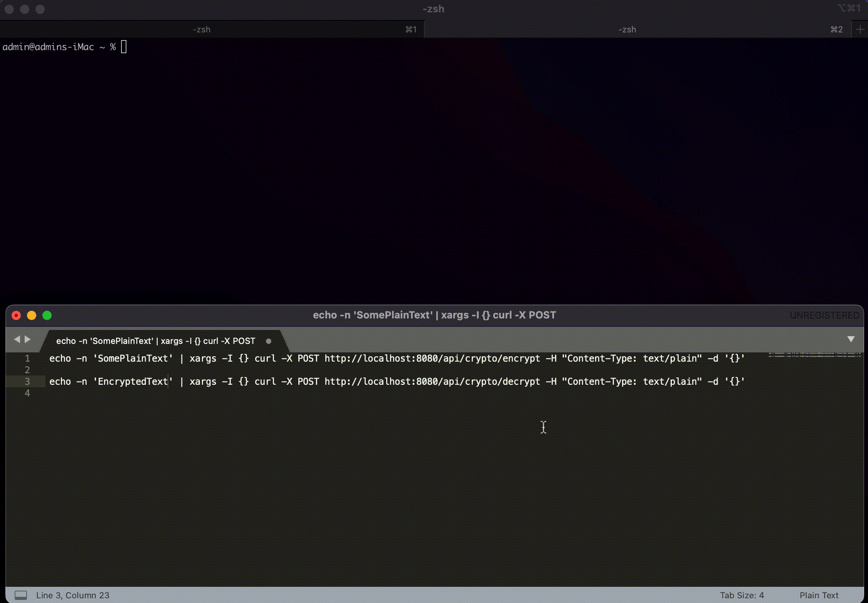Click the previous tab left arrow
The image size is (868, 603).
point(17,339)
